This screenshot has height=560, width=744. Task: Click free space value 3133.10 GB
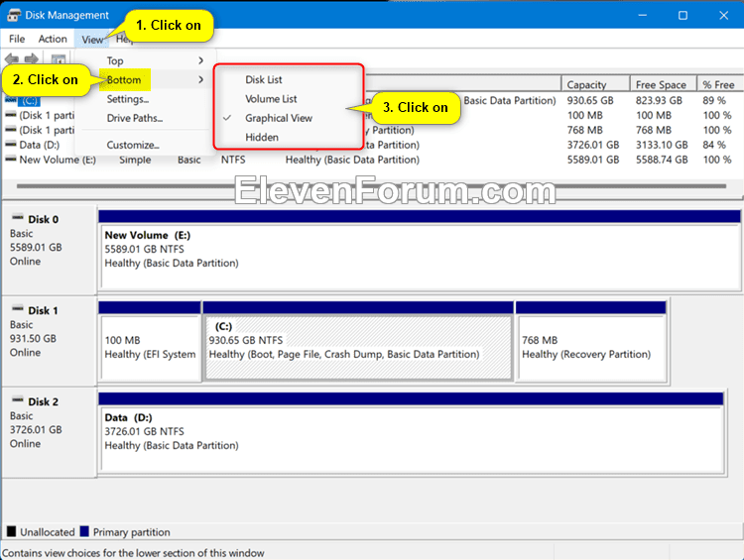pyautogui.click(x=662, y=145)
